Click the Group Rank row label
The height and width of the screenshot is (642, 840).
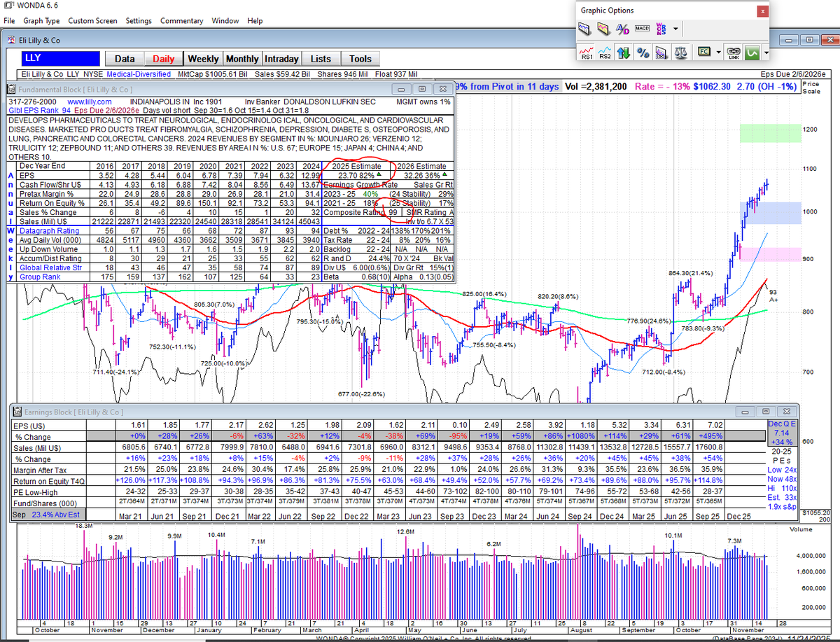39,277
